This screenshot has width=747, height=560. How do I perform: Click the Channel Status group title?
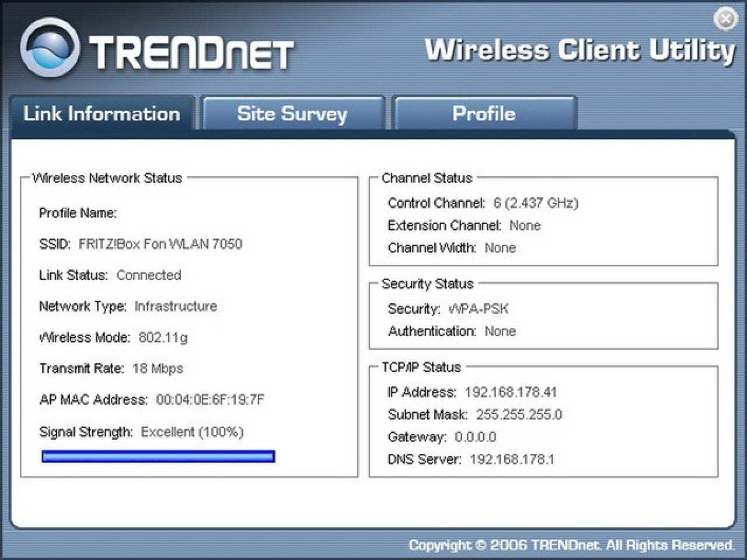tap(427, 178)
